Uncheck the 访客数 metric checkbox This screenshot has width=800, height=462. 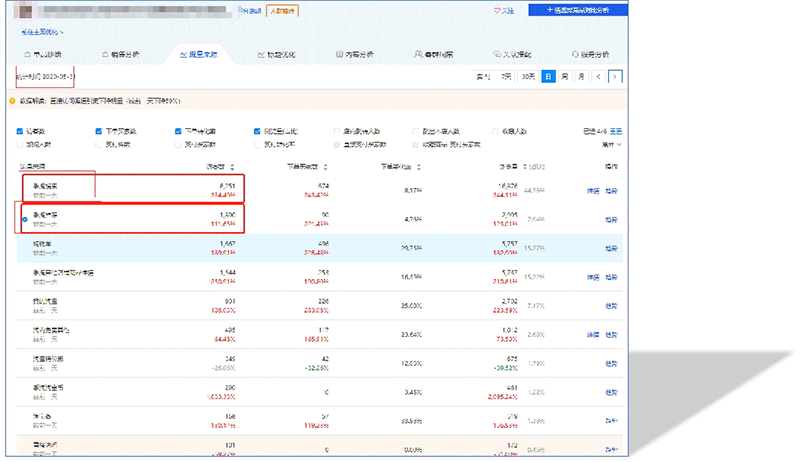[20, 131]
